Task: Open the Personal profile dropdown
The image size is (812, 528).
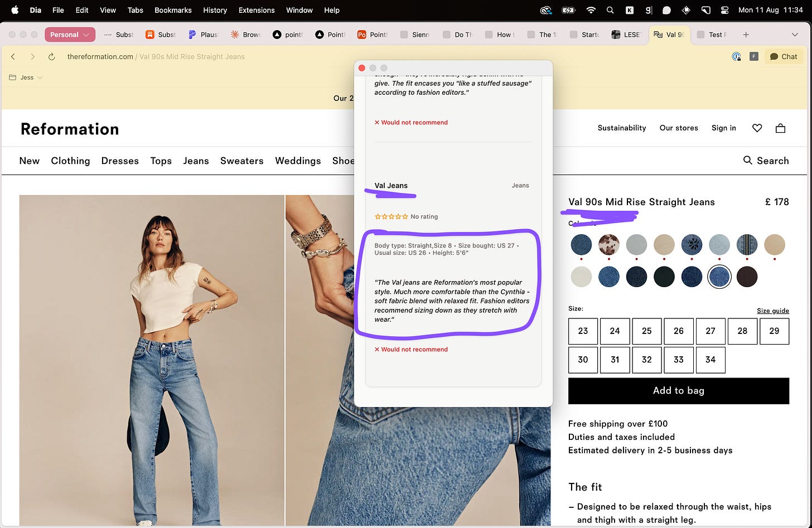Action: coord(70,35)
